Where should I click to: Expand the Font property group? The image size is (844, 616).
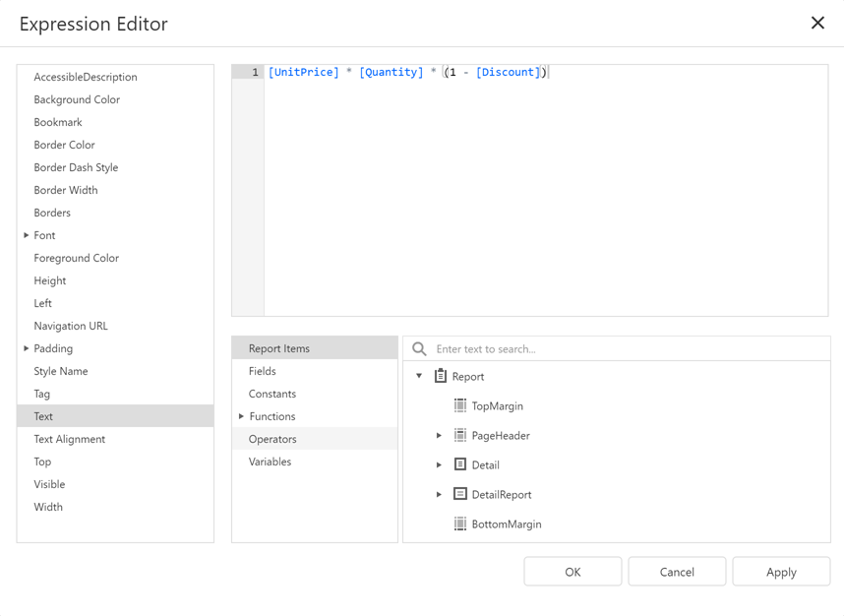pyautogui.click(x=26, y=235)
